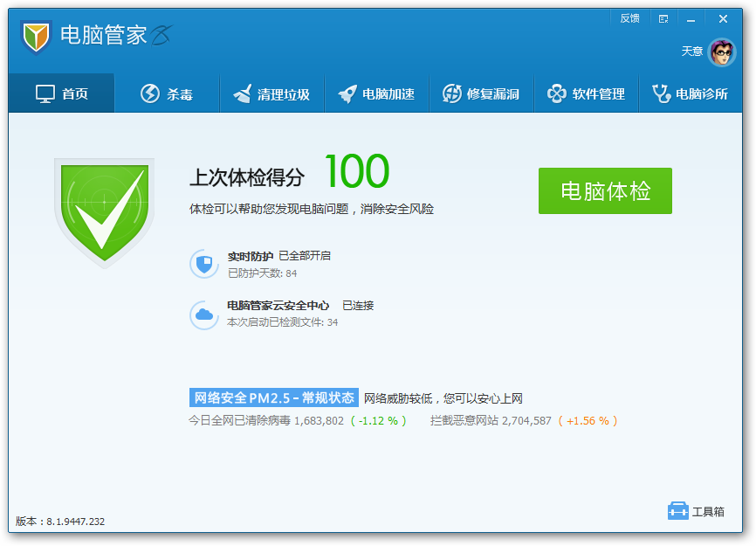Click the 已防护天数: 84 text

262,273
